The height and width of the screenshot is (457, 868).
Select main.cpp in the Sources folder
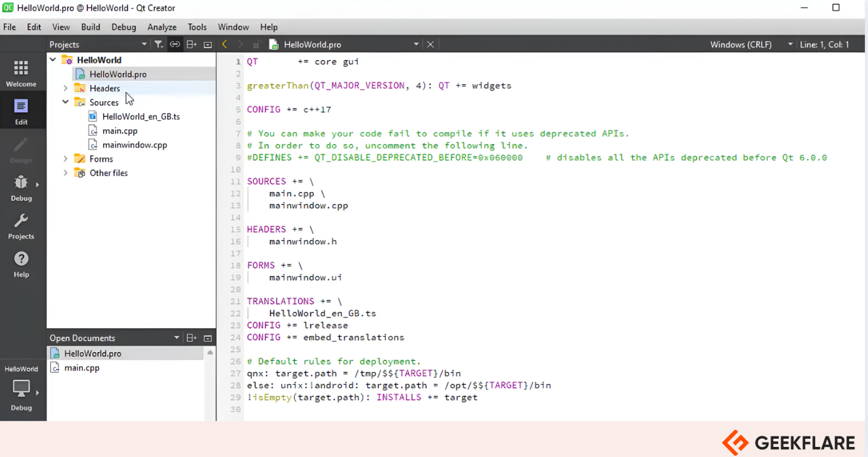(119, 131)
